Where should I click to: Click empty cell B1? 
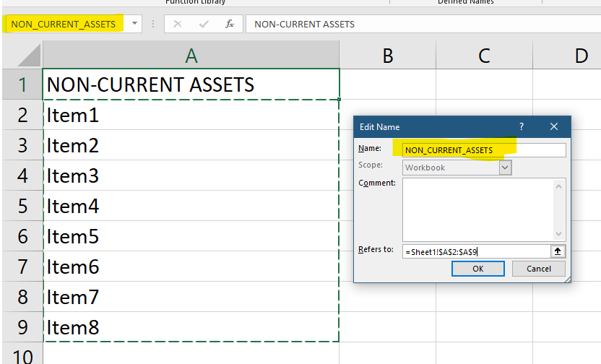[x=387, y=84]
